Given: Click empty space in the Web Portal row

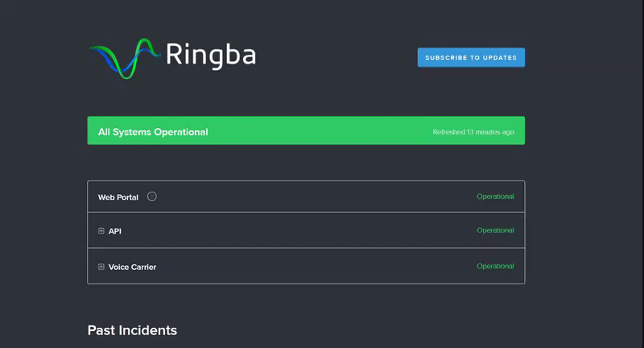Looking at the screenshot, I should (x=314, y=197).
